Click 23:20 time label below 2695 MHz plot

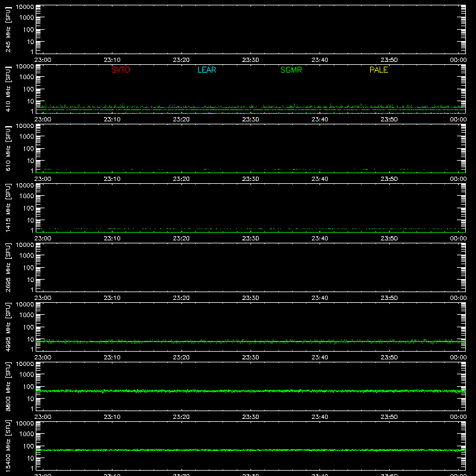181,298
